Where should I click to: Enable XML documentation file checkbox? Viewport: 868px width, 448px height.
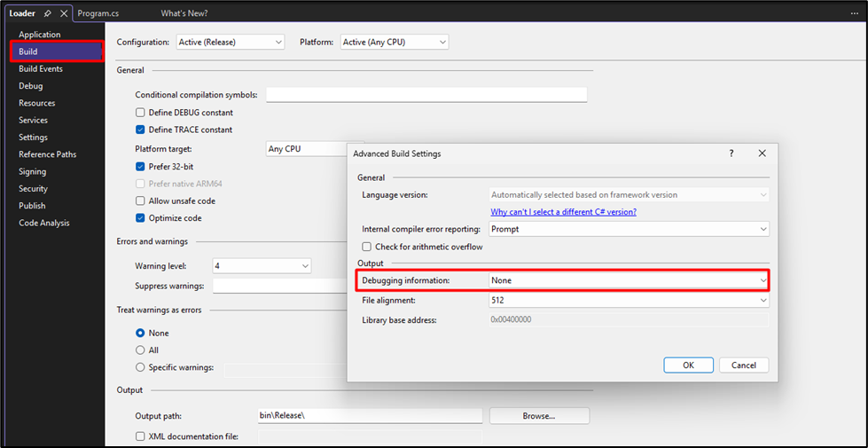point(140,436)
